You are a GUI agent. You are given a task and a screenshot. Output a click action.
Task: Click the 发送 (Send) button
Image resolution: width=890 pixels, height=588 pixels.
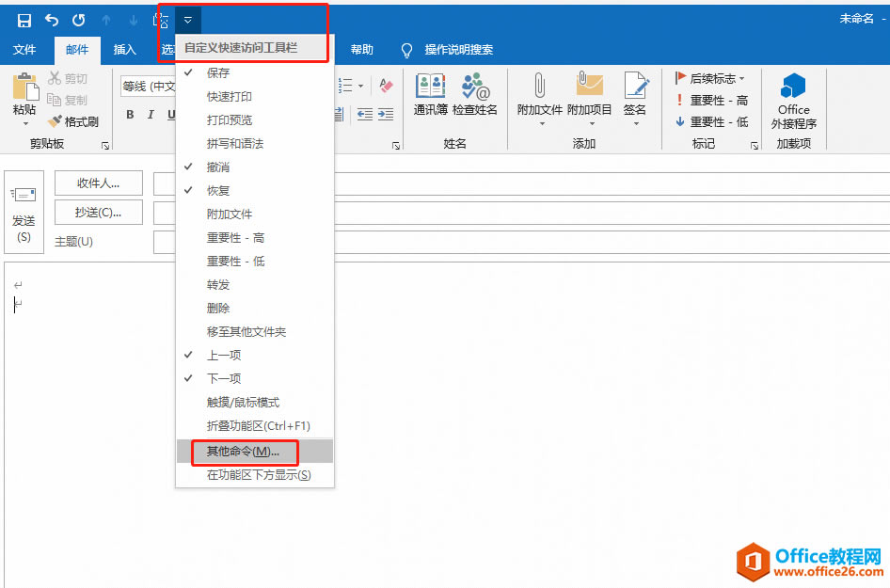click(x=24, y=214)
